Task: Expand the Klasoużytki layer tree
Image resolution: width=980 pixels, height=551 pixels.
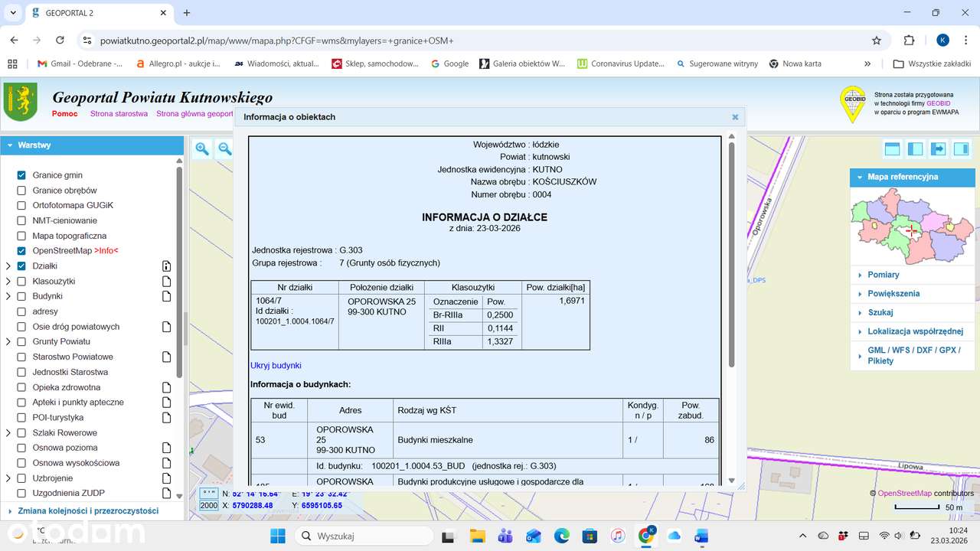Action: pyautogui.click(x=8, y=282)
